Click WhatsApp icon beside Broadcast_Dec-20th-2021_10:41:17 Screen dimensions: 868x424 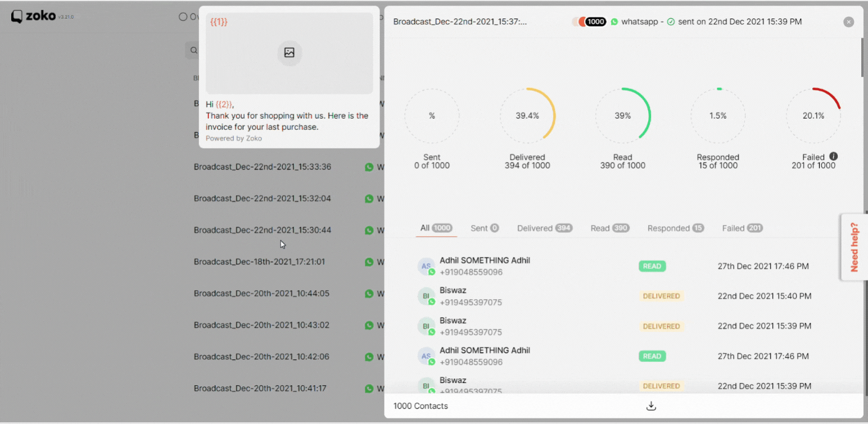pyautogui.click(x=369, y=389)
